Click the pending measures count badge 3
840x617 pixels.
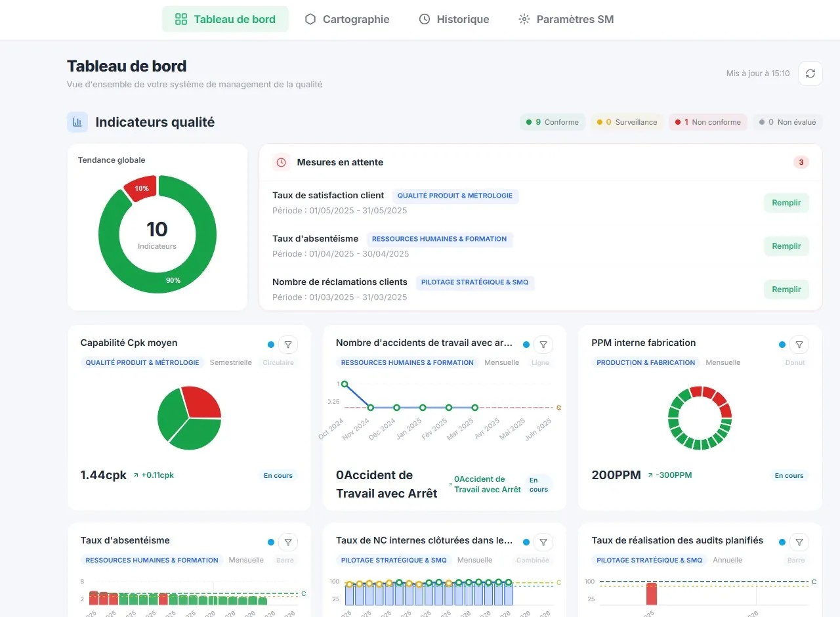[801, 162]
